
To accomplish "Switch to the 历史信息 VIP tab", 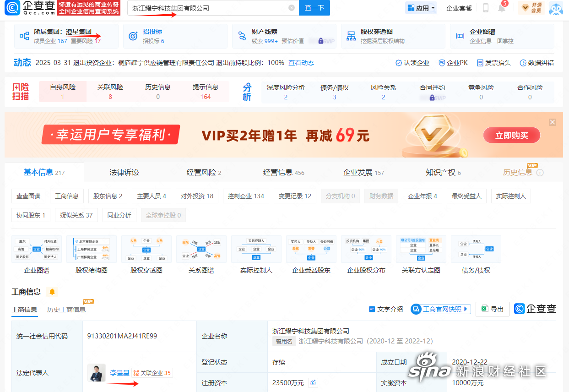I will pyautogui.click(x=517, y=172).
